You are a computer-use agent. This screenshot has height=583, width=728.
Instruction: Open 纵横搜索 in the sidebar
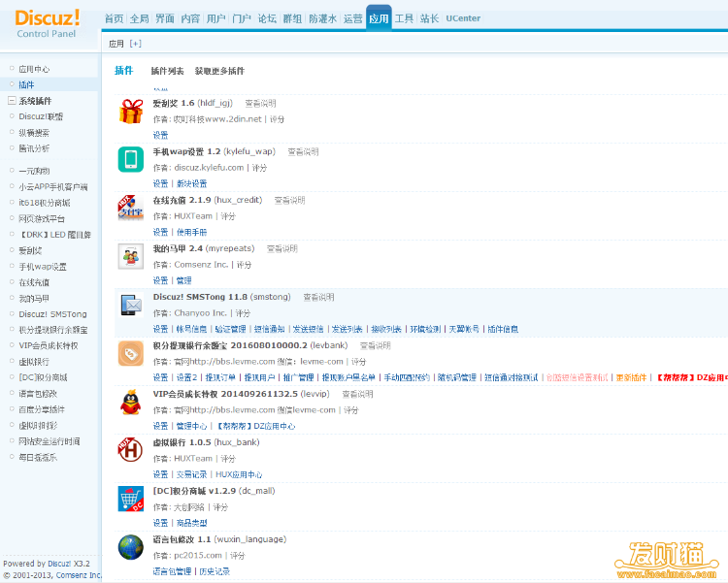coord(34,133)
